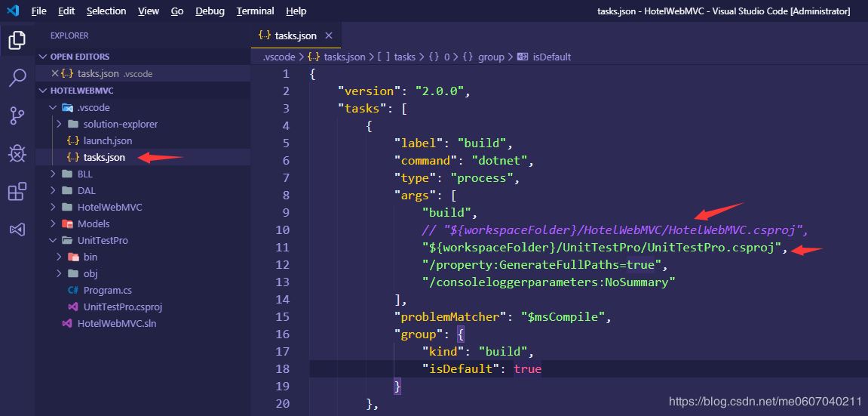Screen dimensions: 868x416
Task: Click the "kind" key on line 17
Action: point(443,351)
